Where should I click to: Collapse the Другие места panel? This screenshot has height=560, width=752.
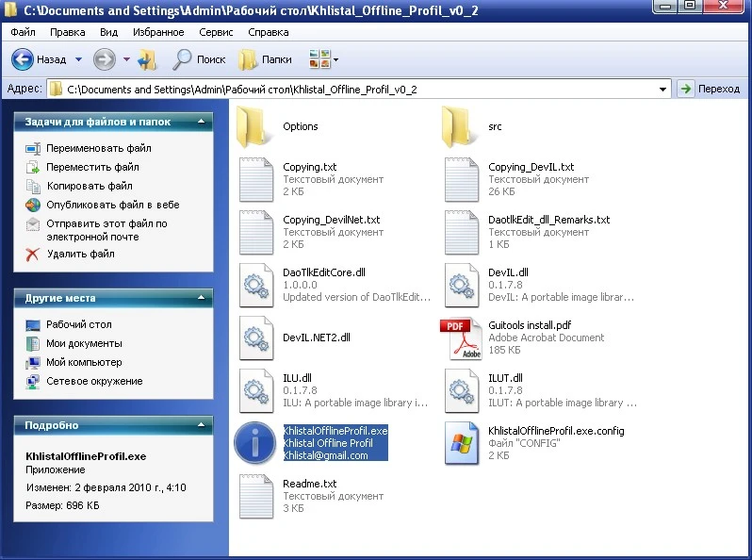[201, 298]
